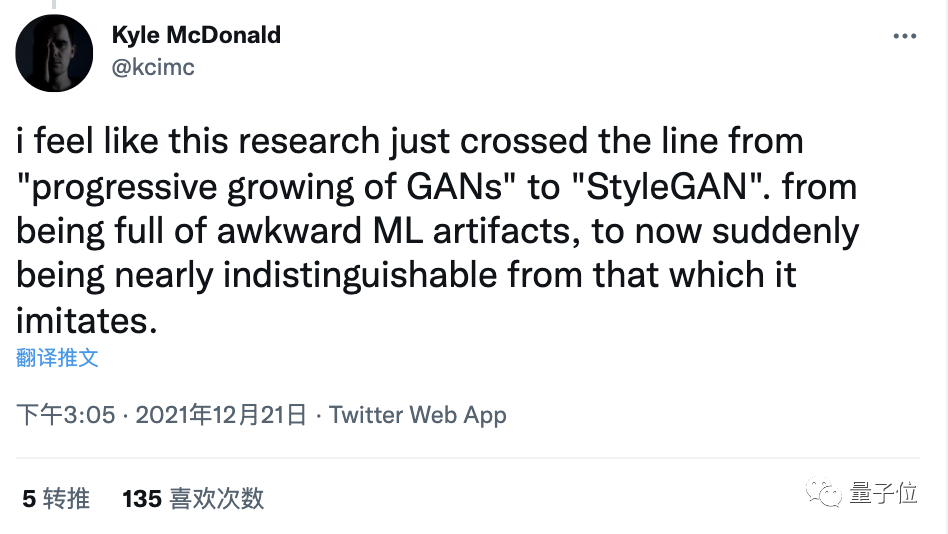Image resolution: width=948 pixels, height=534 pixels.
Task: View likes via the 喜欢次数 label
Action: [217, 497]
